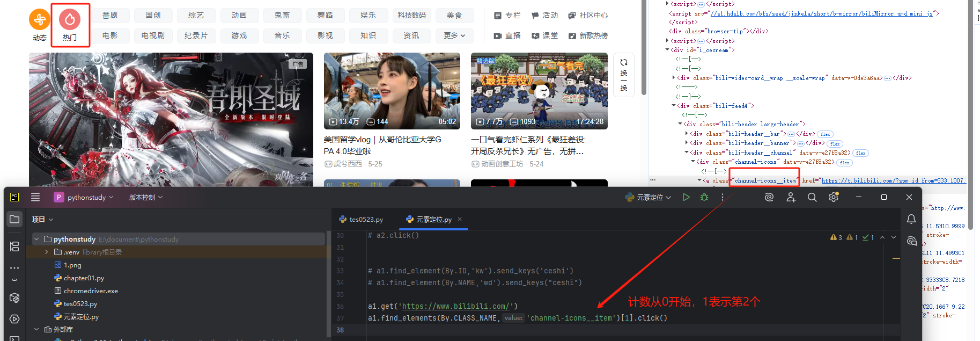
Task: Open 项目 view selector dropdown
Action: tap(43, 219)
